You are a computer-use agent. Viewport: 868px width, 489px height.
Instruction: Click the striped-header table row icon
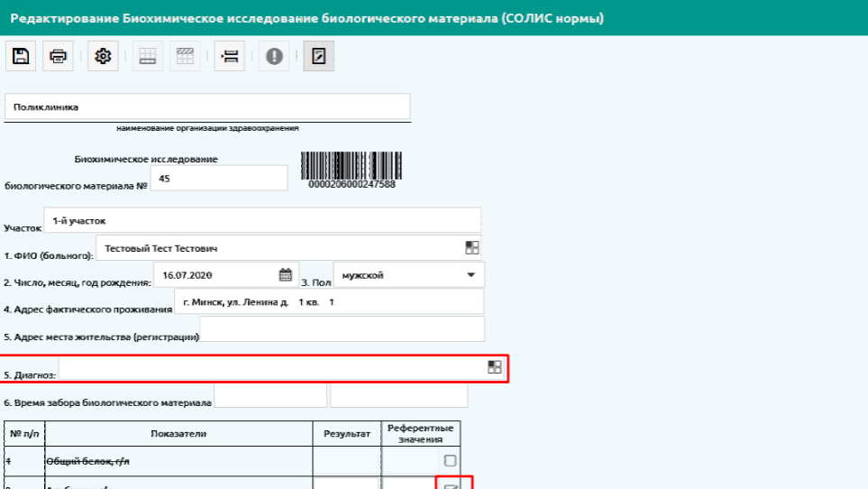pyautogui.click(x=185, y=56)
